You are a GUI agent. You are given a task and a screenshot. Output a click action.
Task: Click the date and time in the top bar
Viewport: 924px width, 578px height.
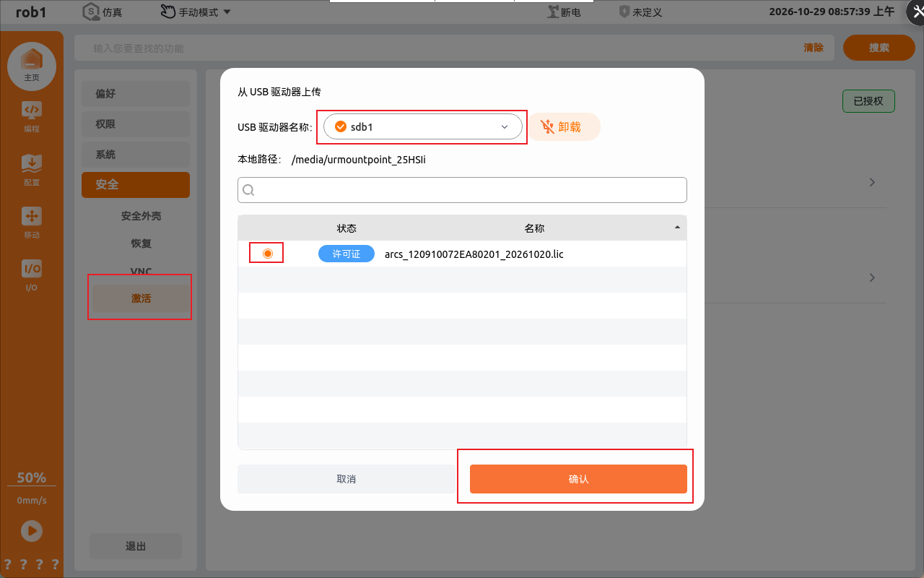(x=832, y=12)
